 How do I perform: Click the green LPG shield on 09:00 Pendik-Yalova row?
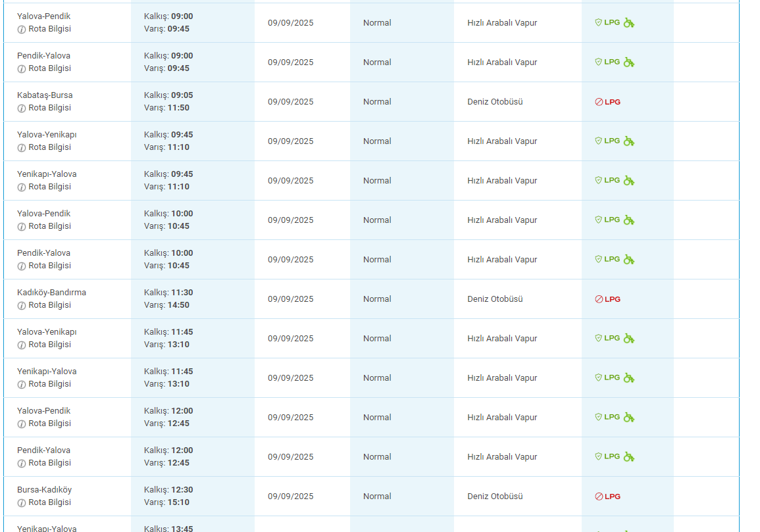(x=599, y=62)
